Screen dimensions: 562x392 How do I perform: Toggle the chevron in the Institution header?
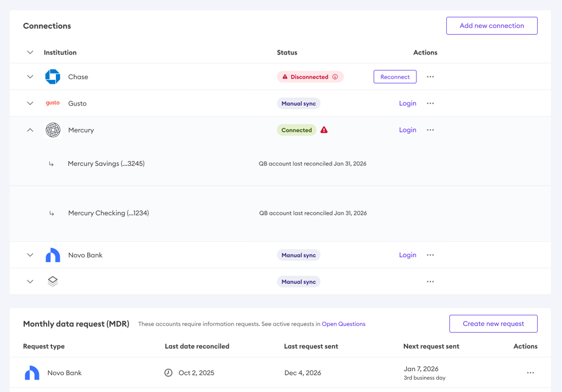30,52
